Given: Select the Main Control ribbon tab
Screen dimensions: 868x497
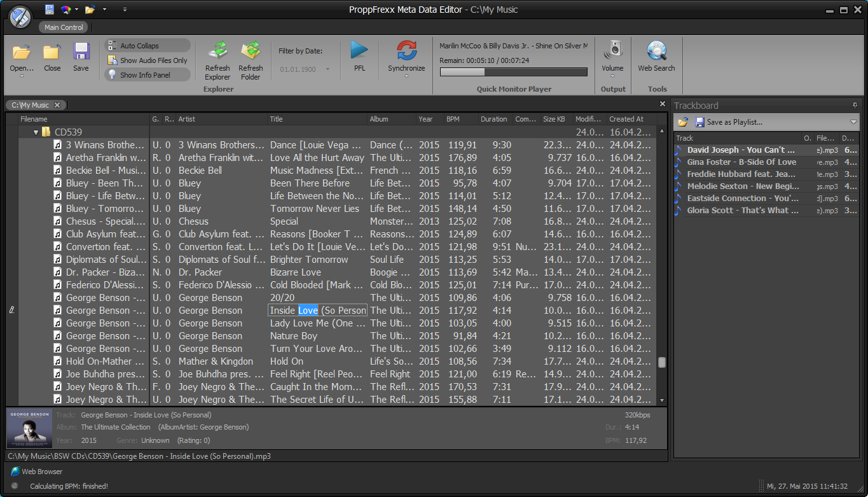Looking at the screenshot, I should tap(64, 27).
